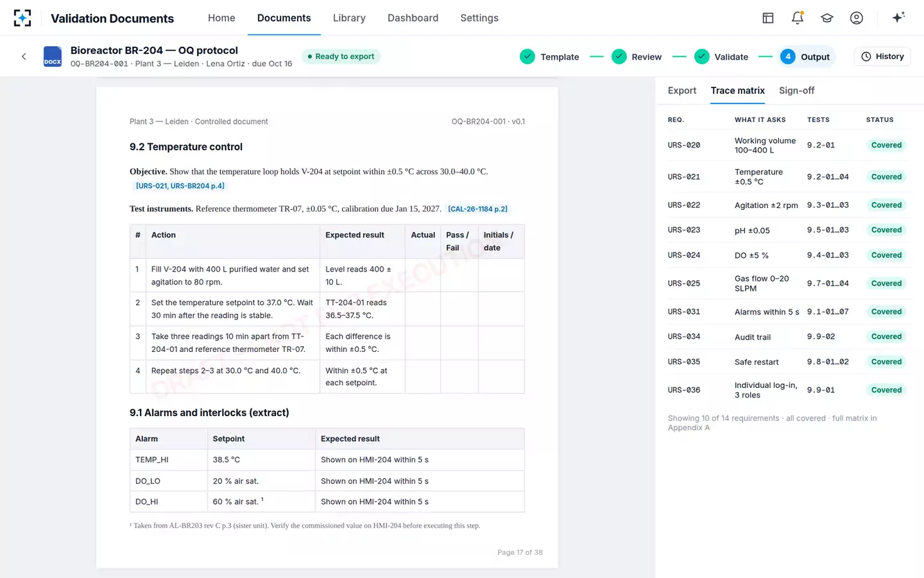Select the Trace matrix tab
This screenshot has height=578, width=924.
tap(737, 91)
